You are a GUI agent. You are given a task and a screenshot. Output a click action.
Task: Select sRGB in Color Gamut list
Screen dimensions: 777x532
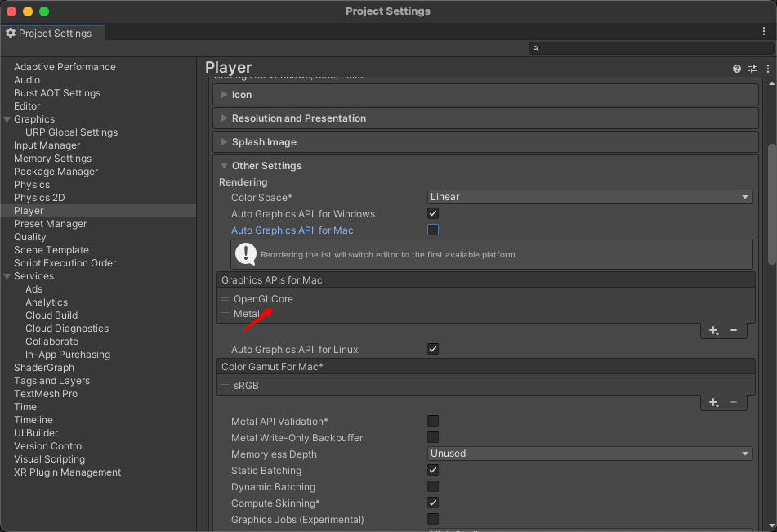click(246, 386)
